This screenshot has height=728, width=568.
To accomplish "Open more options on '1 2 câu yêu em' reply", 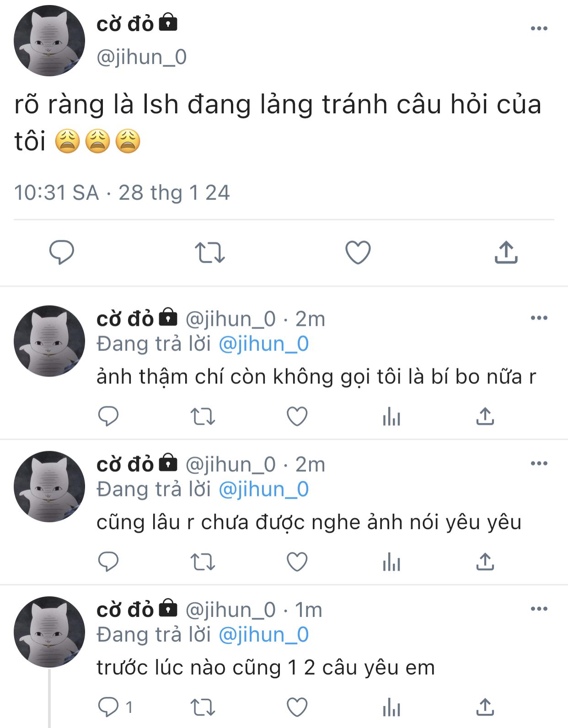I will point(539,608).
